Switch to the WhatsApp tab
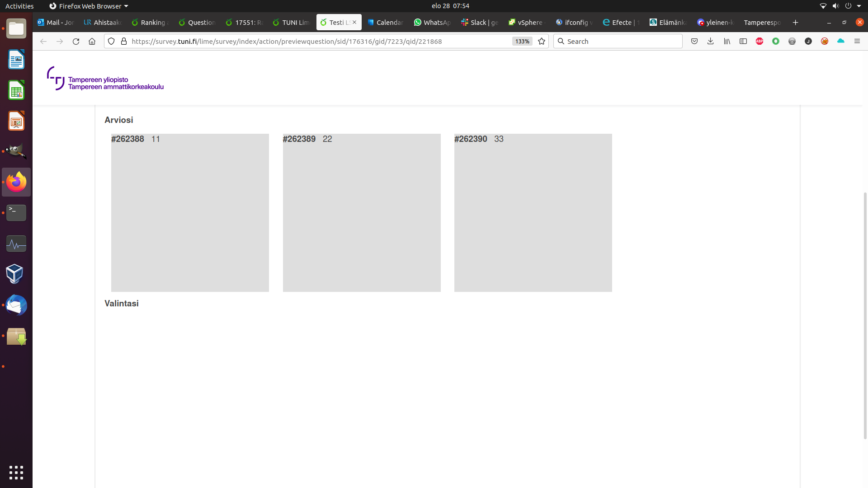Image resolution: width=868 pixels, height=488 pixels. tap(432, 22)
